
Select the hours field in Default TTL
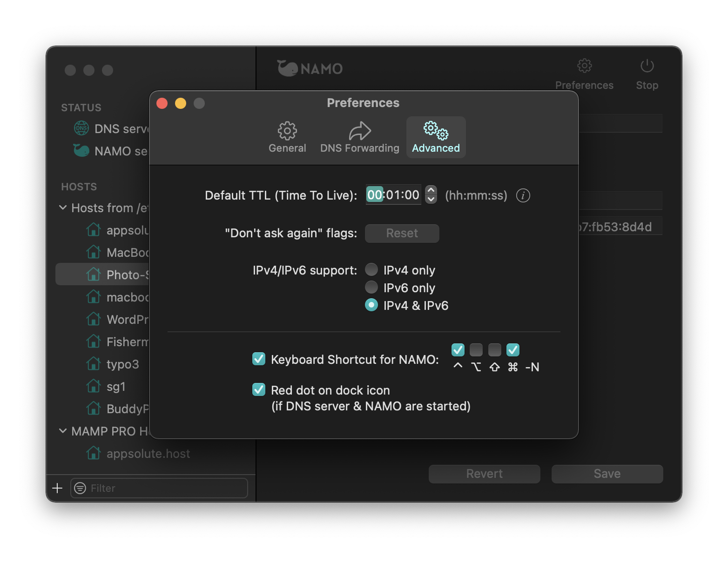(375, 194)
